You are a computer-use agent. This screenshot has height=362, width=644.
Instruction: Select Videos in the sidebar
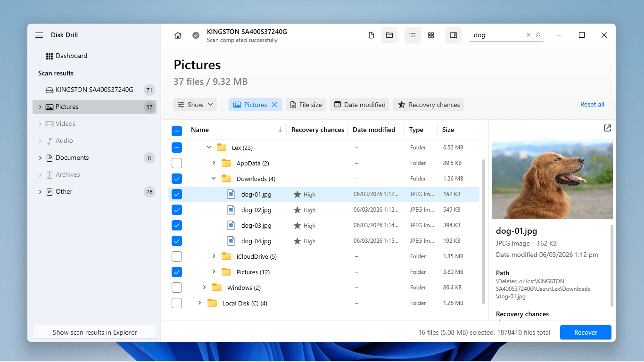pos(94,124)
